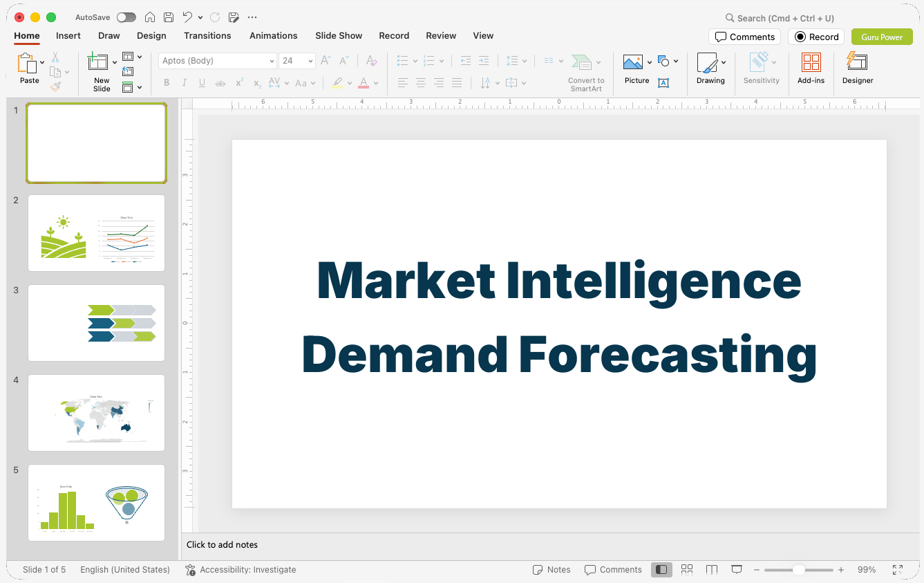Click Accessibility: Investigate in status bar
This screenshot has height=583, width=924.
tap(241, 570)
